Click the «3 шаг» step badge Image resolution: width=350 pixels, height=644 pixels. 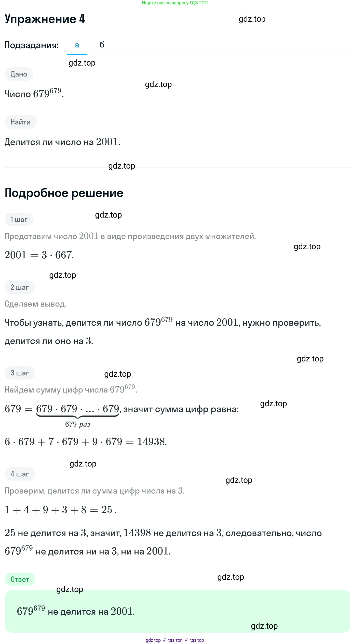coord(20,373)
